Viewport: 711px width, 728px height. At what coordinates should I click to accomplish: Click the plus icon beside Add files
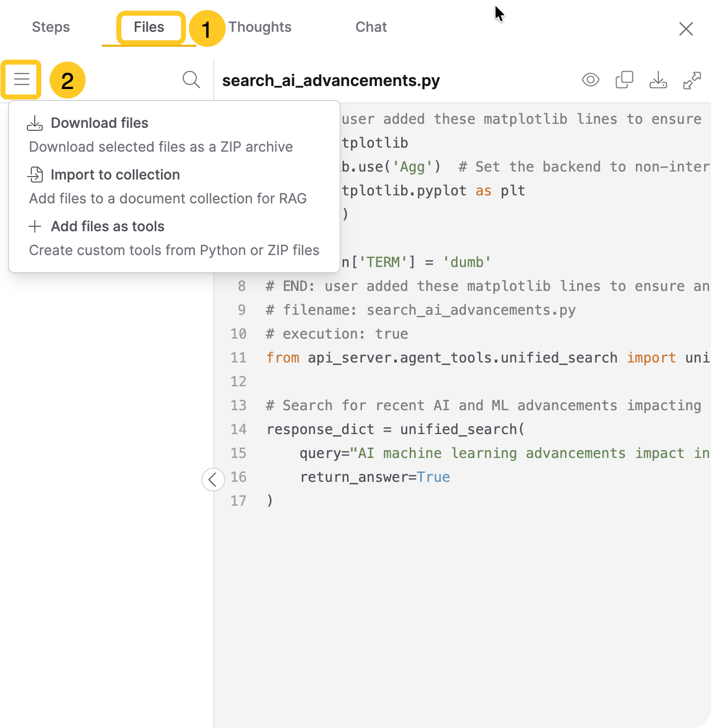(35, 226)
